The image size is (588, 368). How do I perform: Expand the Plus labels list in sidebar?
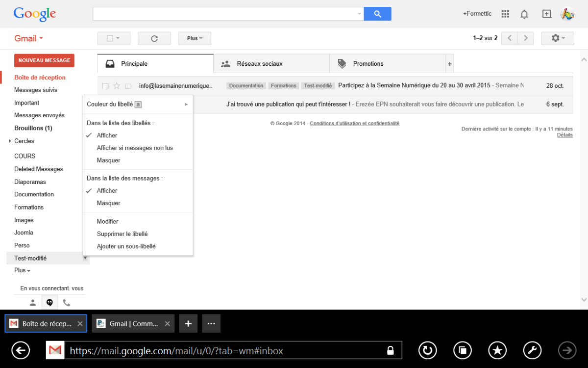[x=23, y=270]
